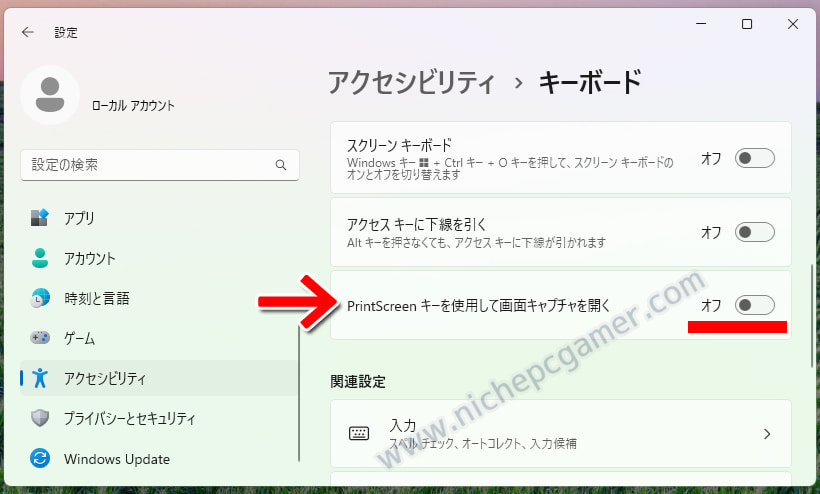Open ゲーム in the sidebar

[x=160, y=338]
